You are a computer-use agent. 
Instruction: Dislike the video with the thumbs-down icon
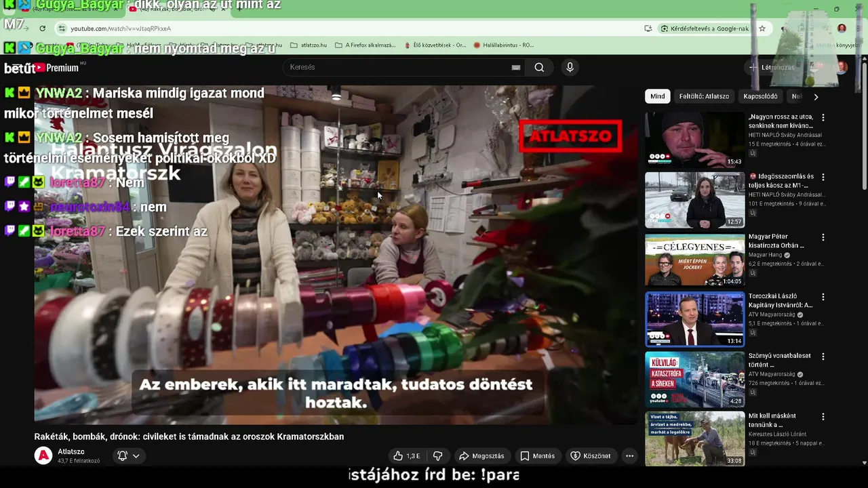point(438,456)
